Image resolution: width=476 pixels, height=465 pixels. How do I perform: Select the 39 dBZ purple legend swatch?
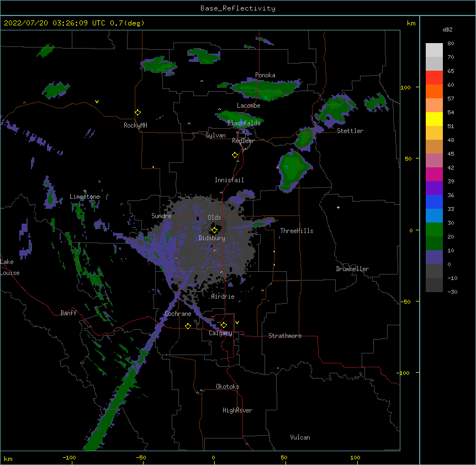(434, 188)
